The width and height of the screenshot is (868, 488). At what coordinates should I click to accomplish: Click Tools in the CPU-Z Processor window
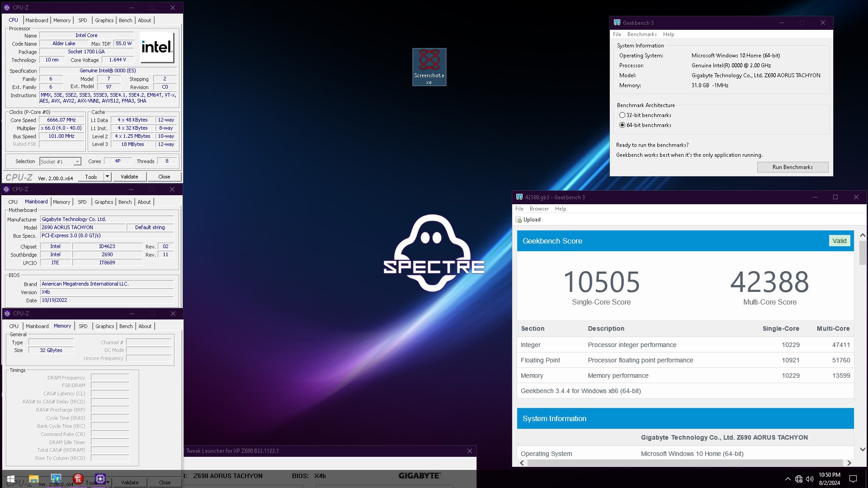[x=91, y=177]
